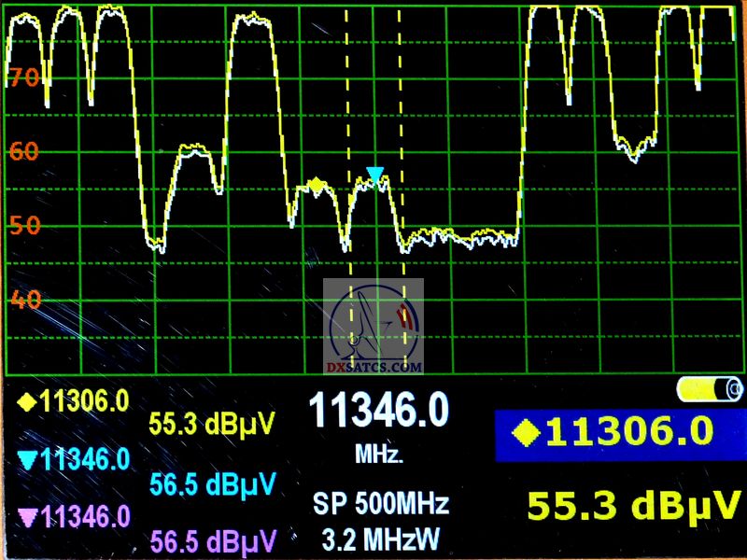Select the cyan triangle icon in the marker list
This screenshot has width=747, height=560.
(28, 459)
